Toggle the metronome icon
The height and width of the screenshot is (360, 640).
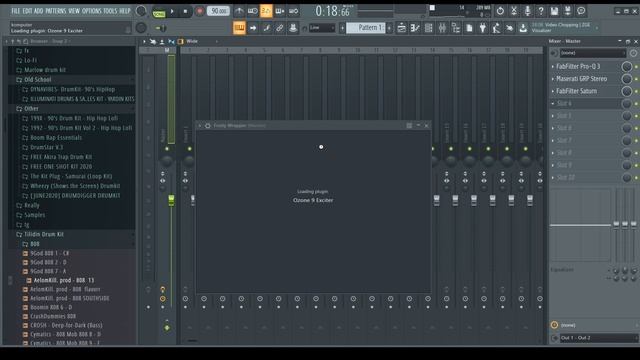(239, 11)
